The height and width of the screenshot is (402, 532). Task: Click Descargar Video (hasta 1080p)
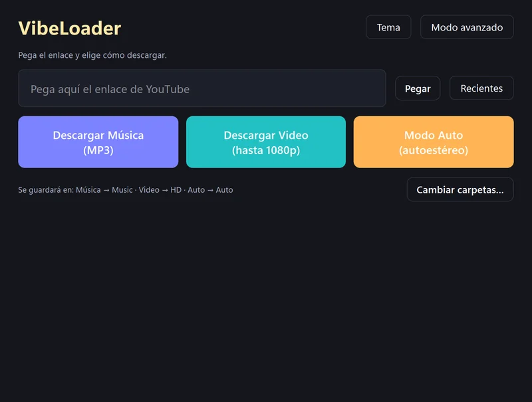266,142
